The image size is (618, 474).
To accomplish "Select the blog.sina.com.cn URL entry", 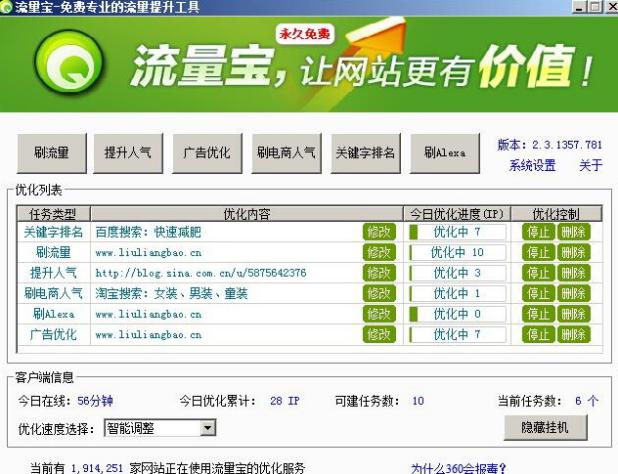I will point(201,273).
